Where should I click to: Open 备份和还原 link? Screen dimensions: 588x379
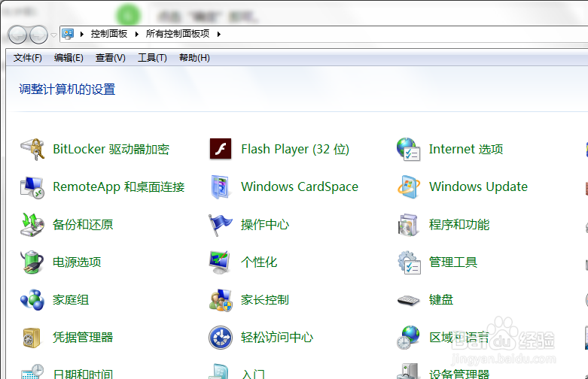[83, 224]
